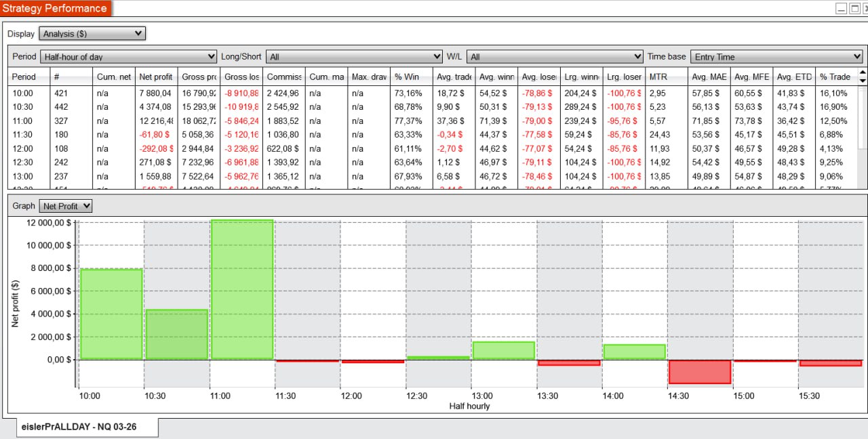Click the table scroll down arrow
The height and width of the screenshot is (439, 868).
click(x=863, y=81)
